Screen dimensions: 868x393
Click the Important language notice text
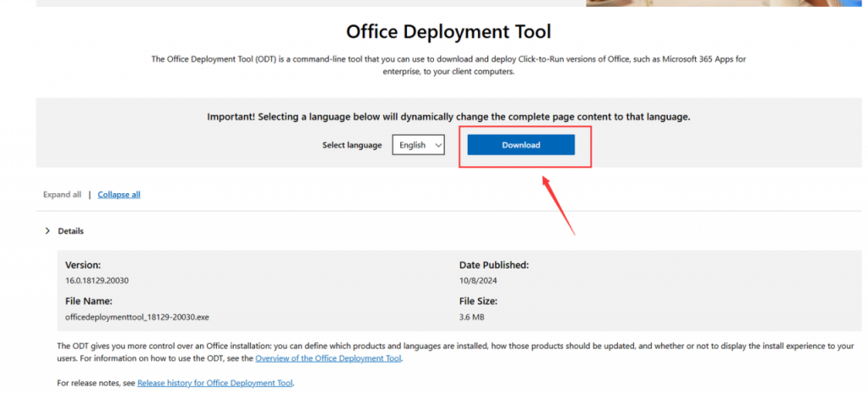[x=448, y=117]
